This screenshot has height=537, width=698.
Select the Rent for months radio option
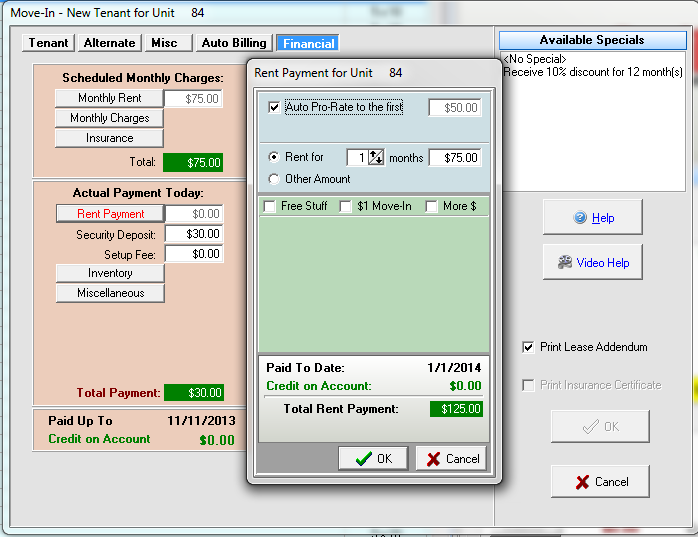point(274,157)
